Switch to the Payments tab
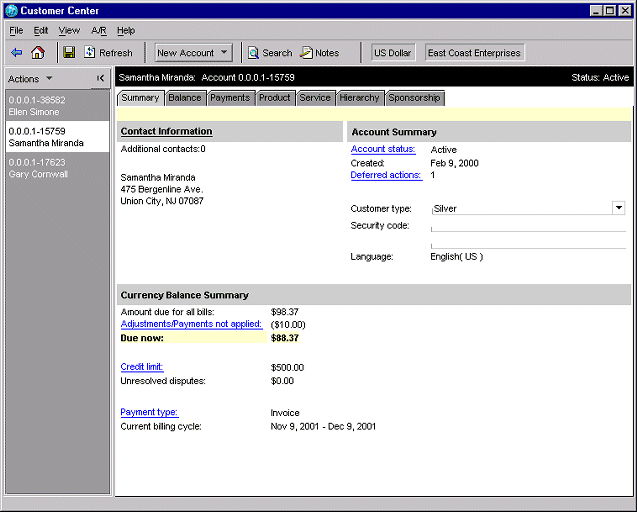The image size is (637, 512). pos(230,98)
